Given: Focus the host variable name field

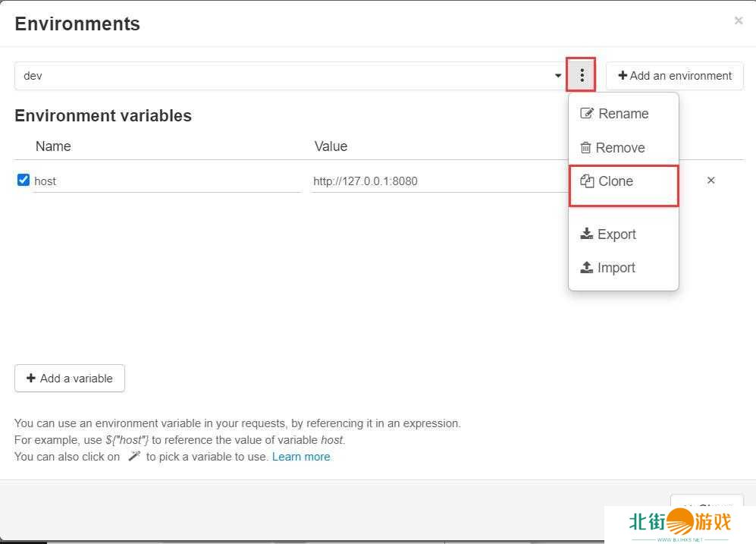Looking at the screenshot, I should [167, 181].
